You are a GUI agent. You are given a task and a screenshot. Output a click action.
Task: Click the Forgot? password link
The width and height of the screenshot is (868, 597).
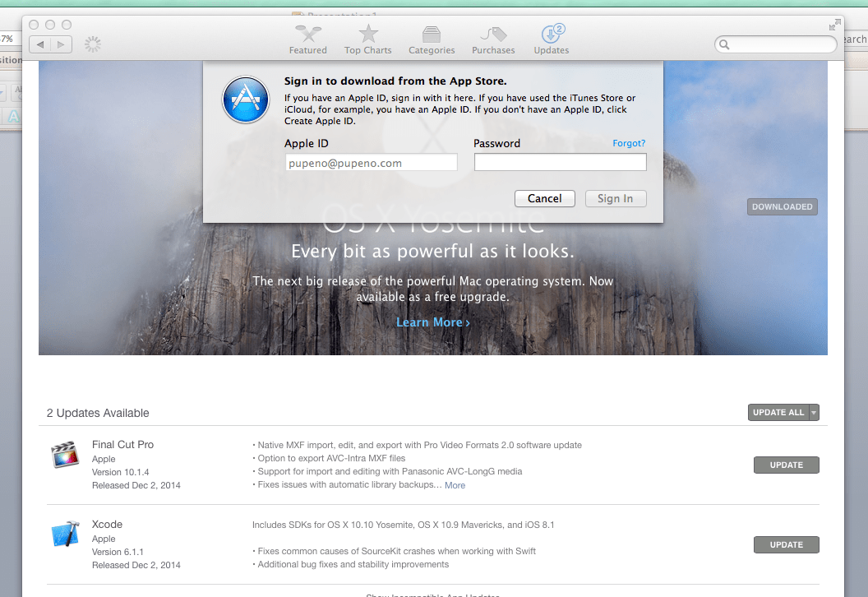[629, 143]
